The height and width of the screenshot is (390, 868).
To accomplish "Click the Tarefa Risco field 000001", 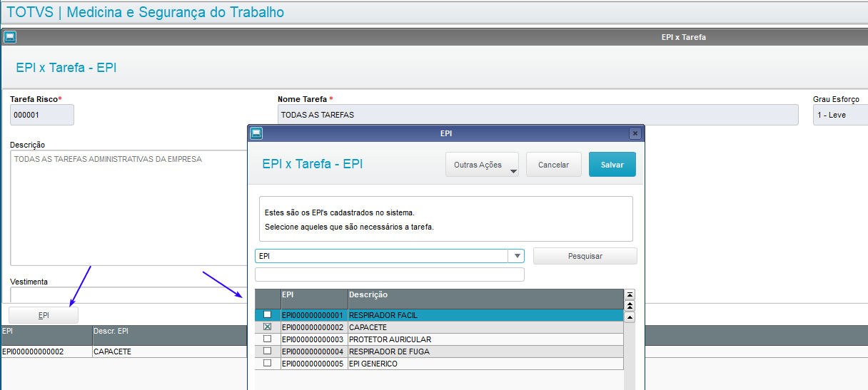I will pyautogui.click(x=42, y=115).
